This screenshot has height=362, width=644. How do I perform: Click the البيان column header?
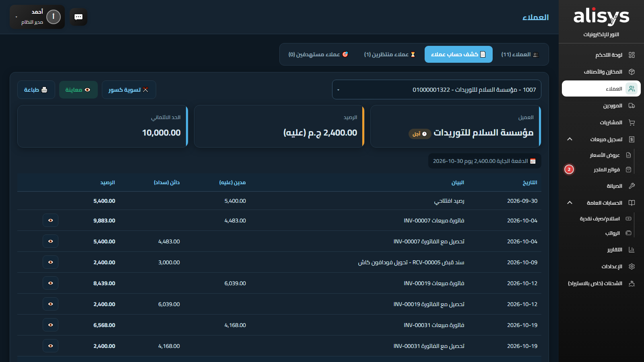pos(458,183)
